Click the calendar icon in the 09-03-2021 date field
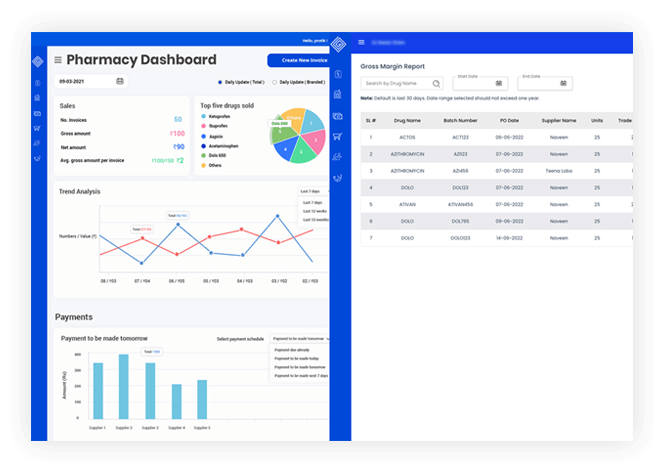 tap(120, 81)
